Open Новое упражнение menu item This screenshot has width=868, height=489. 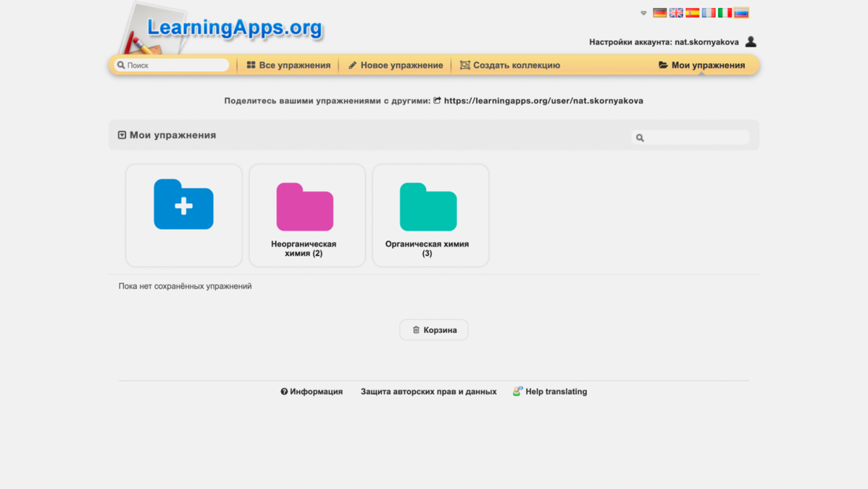[x=395, y=65]
